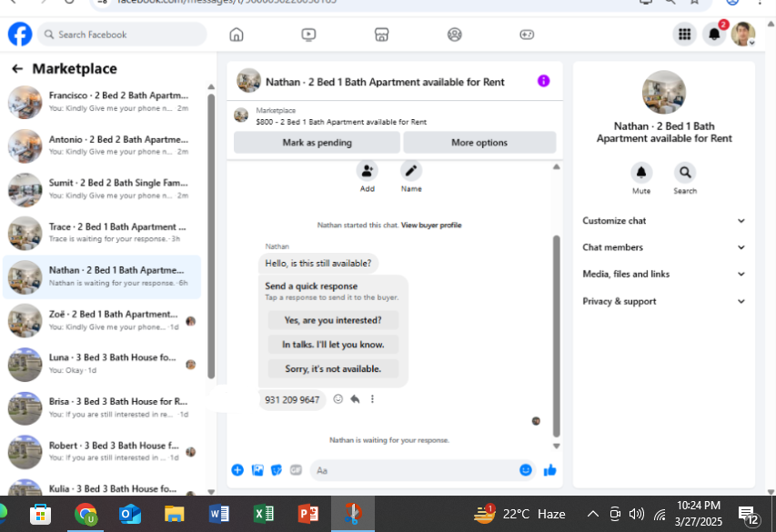
Task: Click the chat messages scrollbar
Action: (556, 336)
